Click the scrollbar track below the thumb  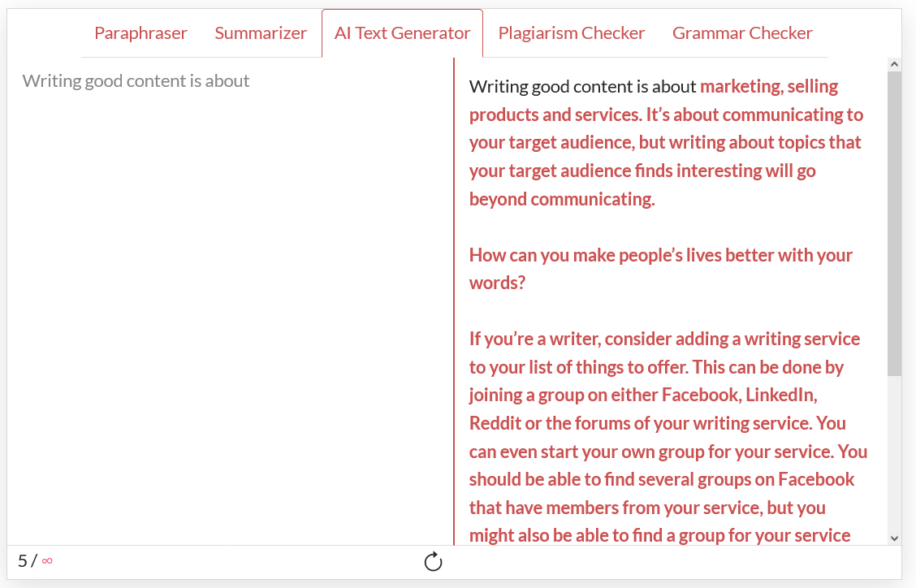(894, 453)
